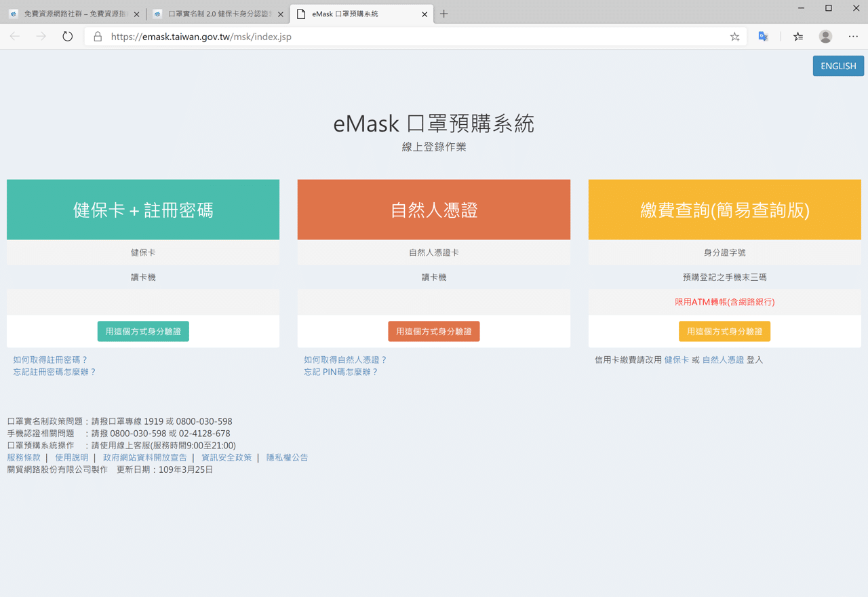Image resolution: width=868 pixels, height=597 pixels.
Task: Click 自然人憑證卡 text row
Action: [434, 252]
